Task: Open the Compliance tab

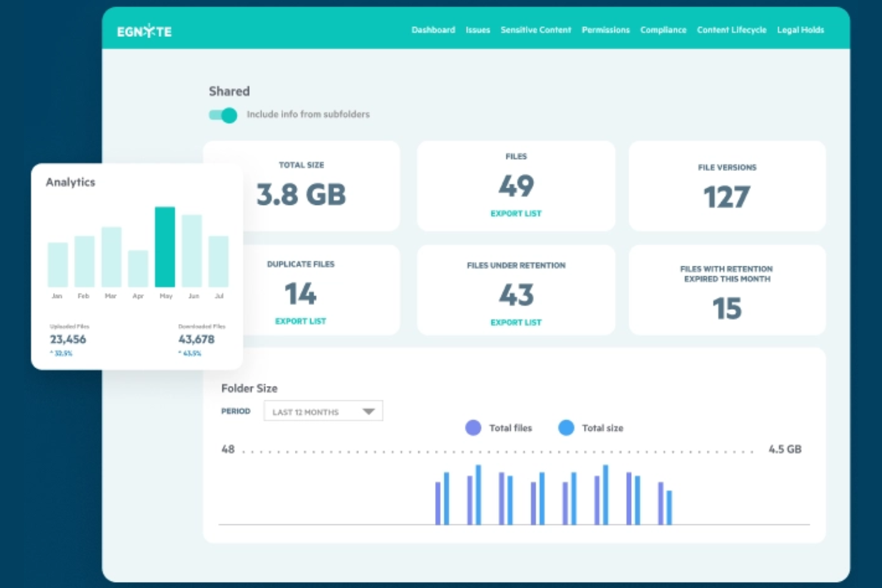Action: pyautogui.click(x=663, y=30)
